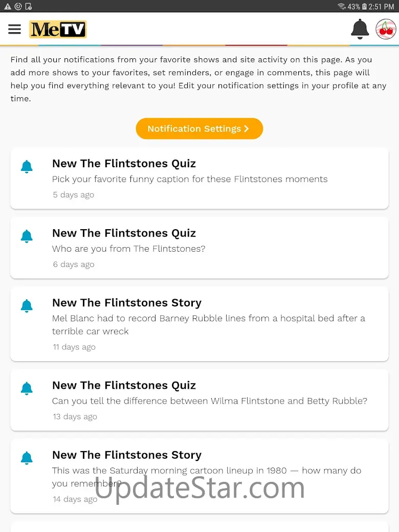Click the Notification Settings button
Viewport: 399px width, 532px height.
pyautogui.click(x=199, y=128)
